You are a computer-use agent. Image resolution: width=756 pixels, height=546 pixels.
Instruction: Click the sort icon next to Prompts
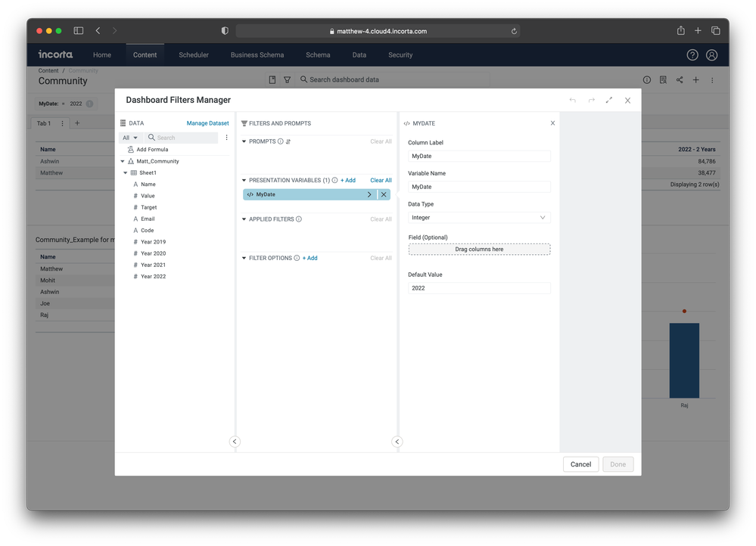click(x=288, y=141)
